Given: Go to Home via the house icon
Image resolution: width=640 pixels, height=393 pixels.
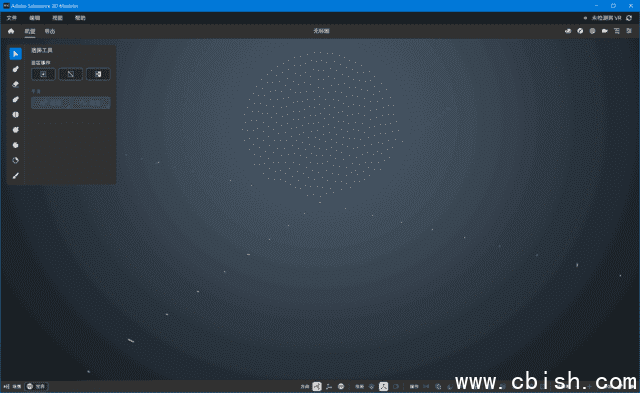Looking at the screenshot, I should pos(11,31).
